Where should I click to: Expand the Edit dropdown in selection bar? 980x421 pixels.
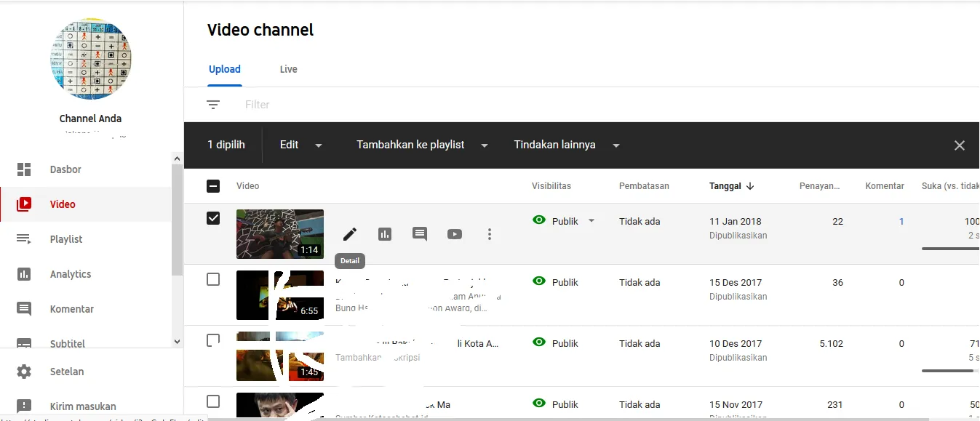tap(300, 145)
